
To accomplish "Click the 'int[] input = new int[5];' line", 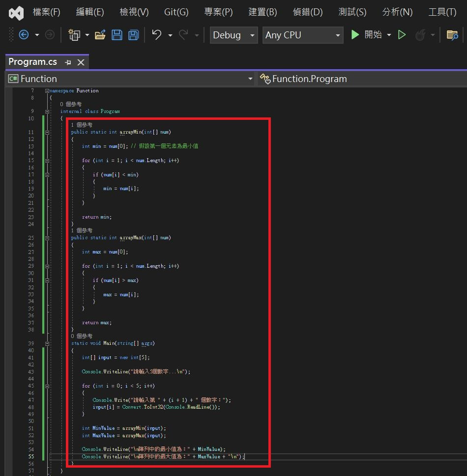I will [x=116, y=358].
